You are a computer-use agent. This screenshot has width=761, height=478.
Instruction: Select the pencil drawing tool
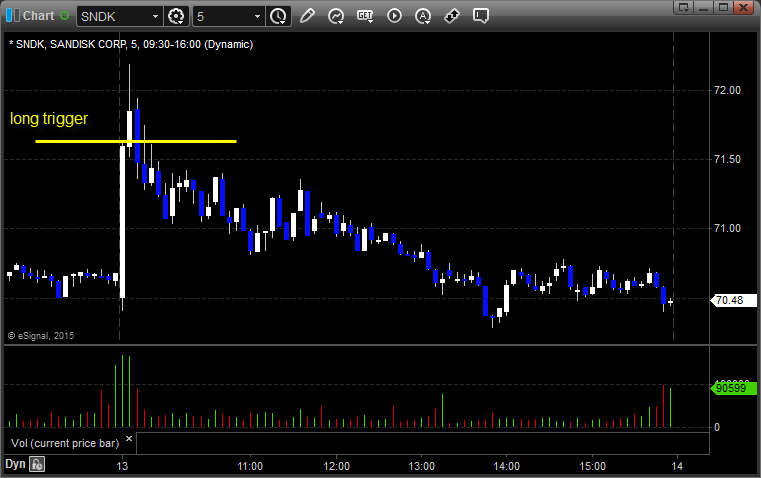(x=307, y=16)
